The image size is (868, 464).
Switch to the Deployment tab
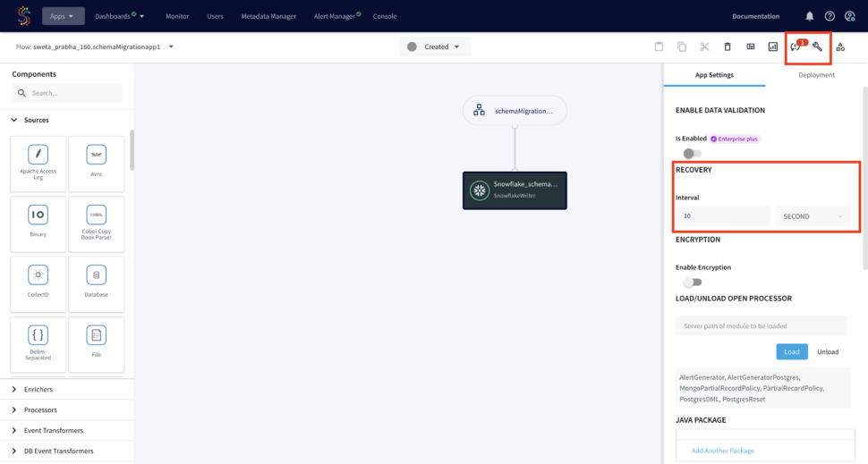tap(816, 75)
